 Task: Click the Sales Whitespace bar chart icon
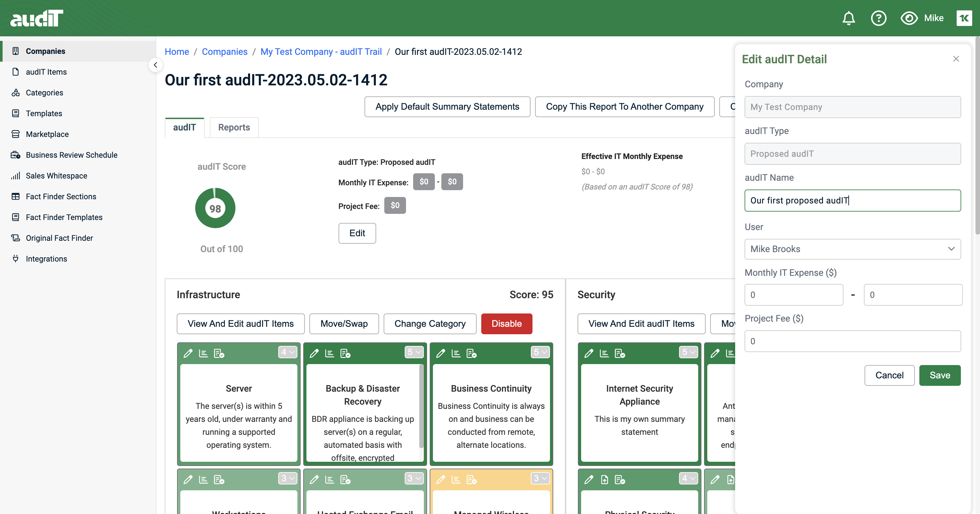(16, 176)
